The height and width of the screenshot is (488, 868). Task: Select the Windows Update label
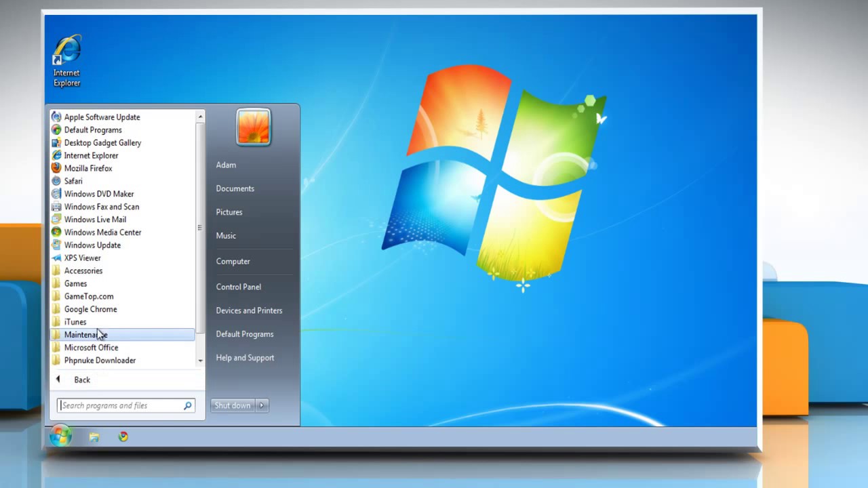(92, 245)
